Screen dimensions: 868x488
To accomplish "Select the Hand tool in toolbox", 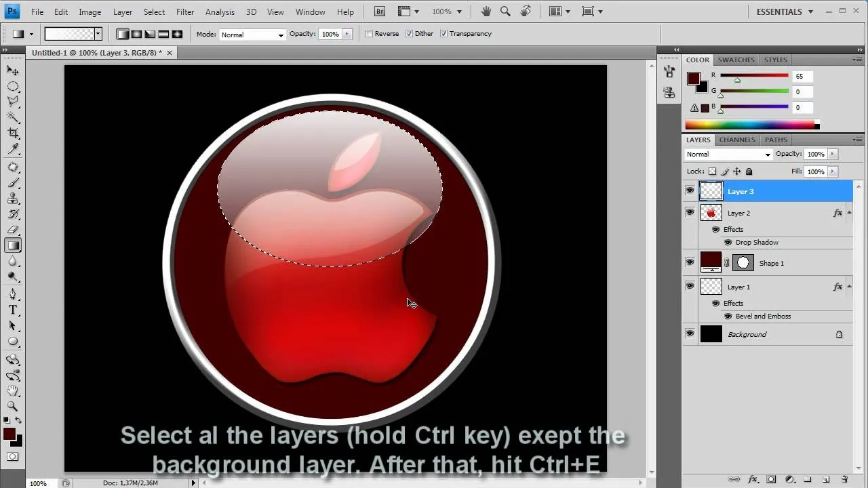I will 13,391.
